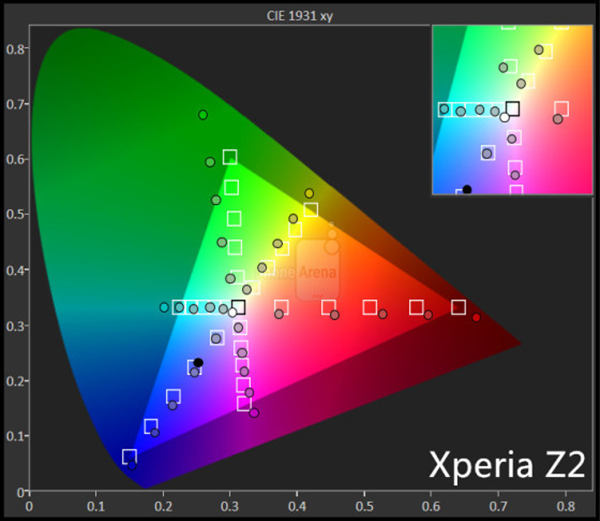
Task: Click the red measured circle at far right
Action: [x=476, y=317]
